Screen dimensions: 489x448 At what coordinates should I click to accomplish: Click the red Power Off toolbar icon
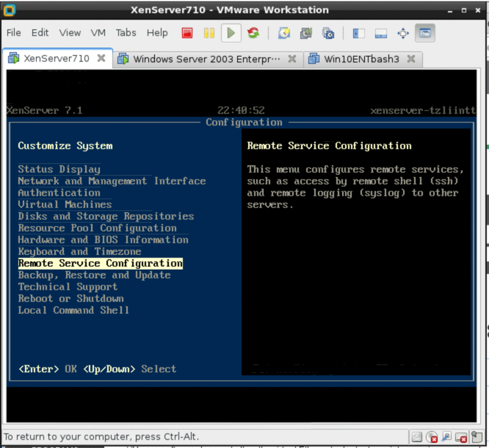point(187,33)
